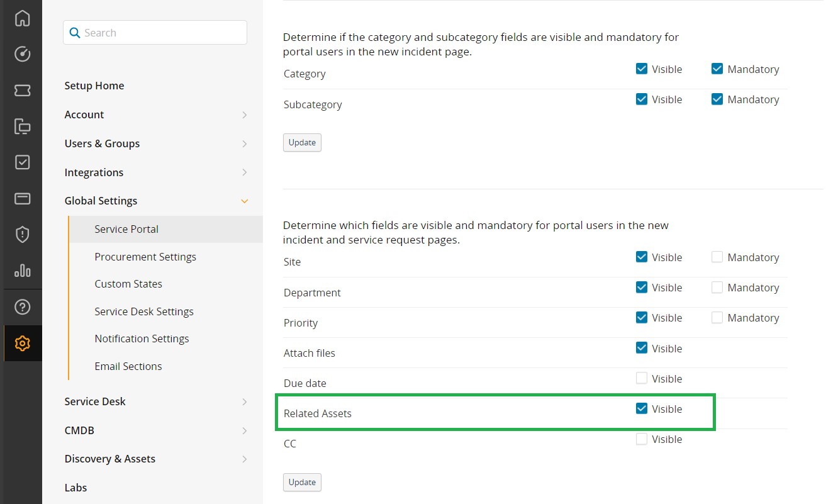Open the Dashboard gauge icon
838x504 pixels.
point(22,54)
